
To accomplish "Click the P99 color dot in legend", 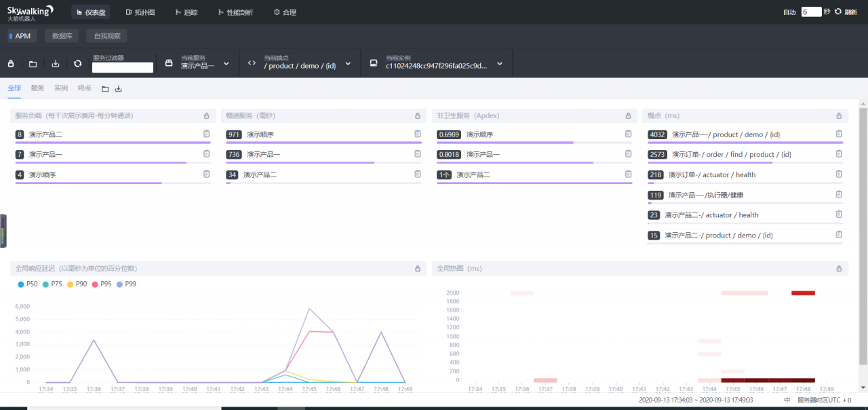I will [x=120, y=284].
